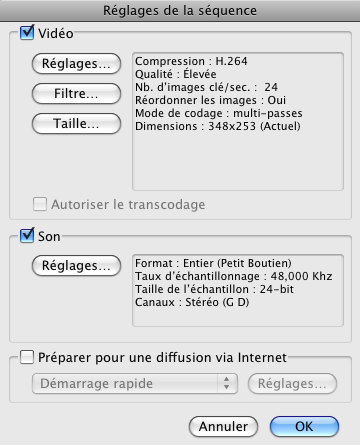Screen dimensions: 360x445
Task: Open the Taille… button
Action: 76,123
